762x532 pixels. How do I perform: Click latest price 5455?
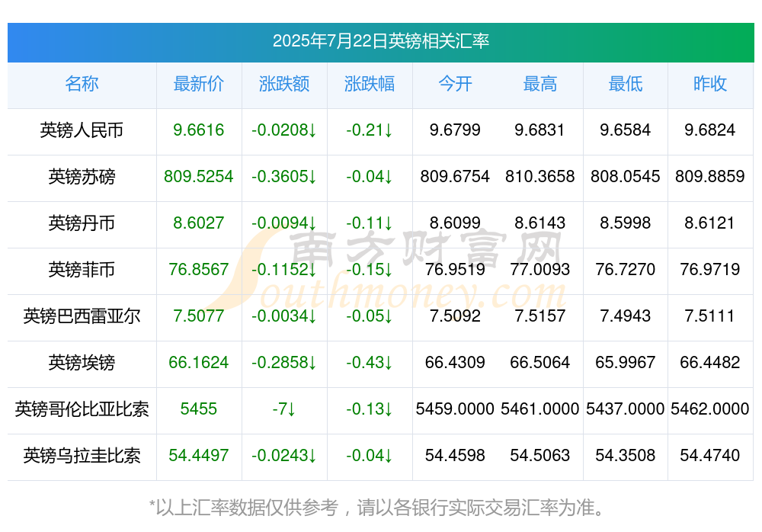[x=199, y=409]
